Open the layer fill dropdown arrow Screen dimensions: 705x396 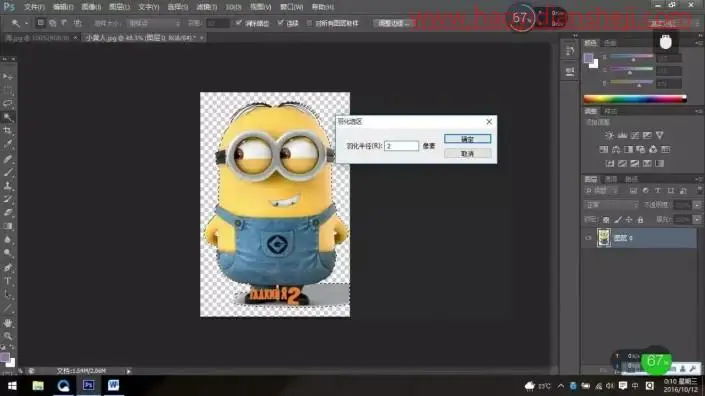[696, 220]
